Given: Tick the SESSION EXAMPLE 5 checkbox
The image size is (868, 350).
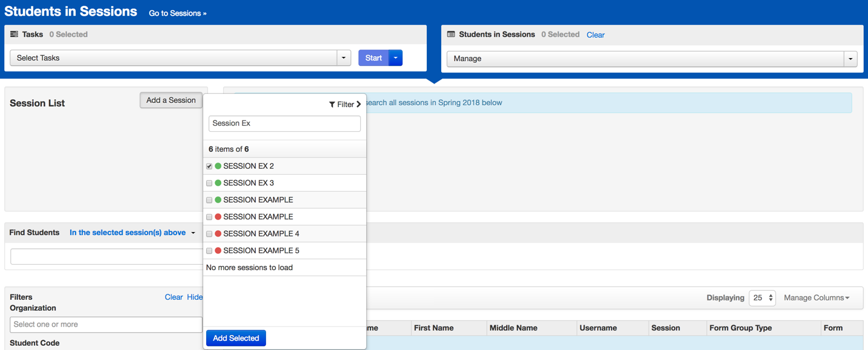Looking at the screenshot, I should [x=209, y=251].
